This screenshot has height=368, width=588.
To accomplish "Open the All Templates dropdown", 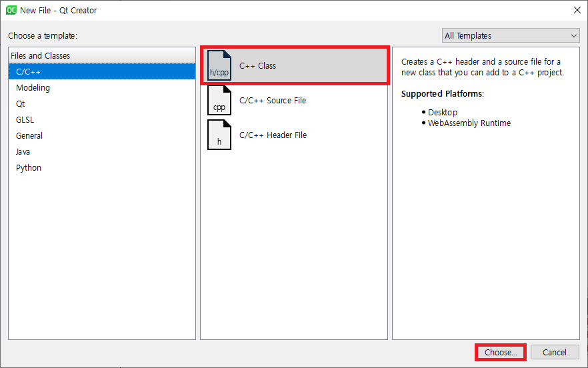I will 511,35.
